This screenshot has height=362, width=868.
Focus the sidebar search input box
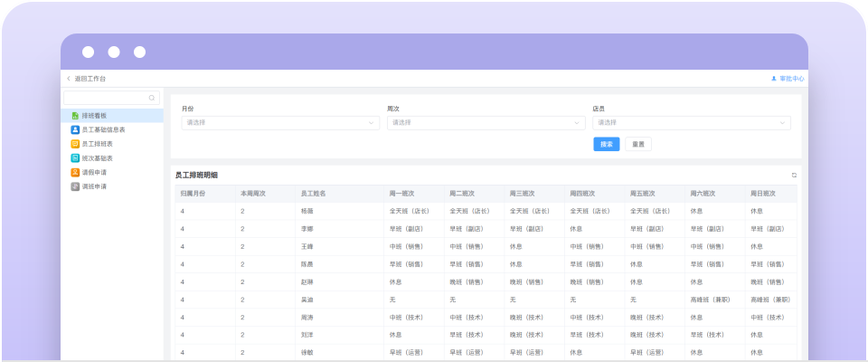point(112,98)
